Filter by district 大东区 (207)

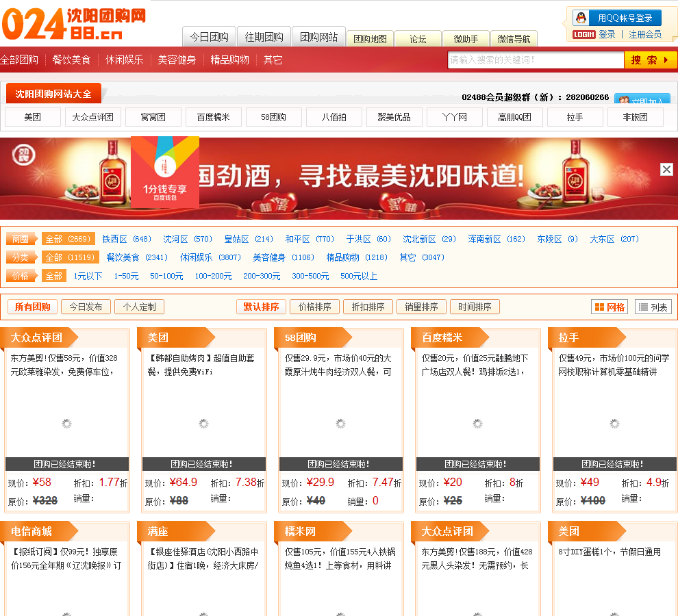point(614,239)
